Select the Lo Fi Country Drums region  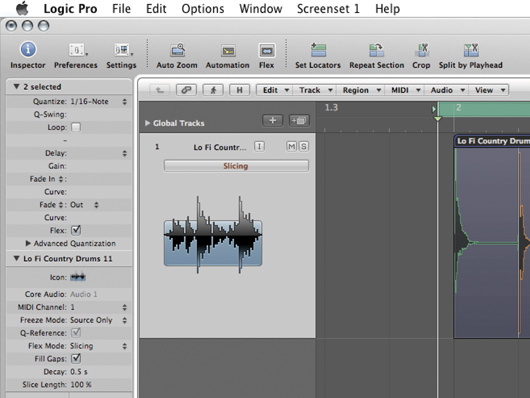[x=492, y=237]
